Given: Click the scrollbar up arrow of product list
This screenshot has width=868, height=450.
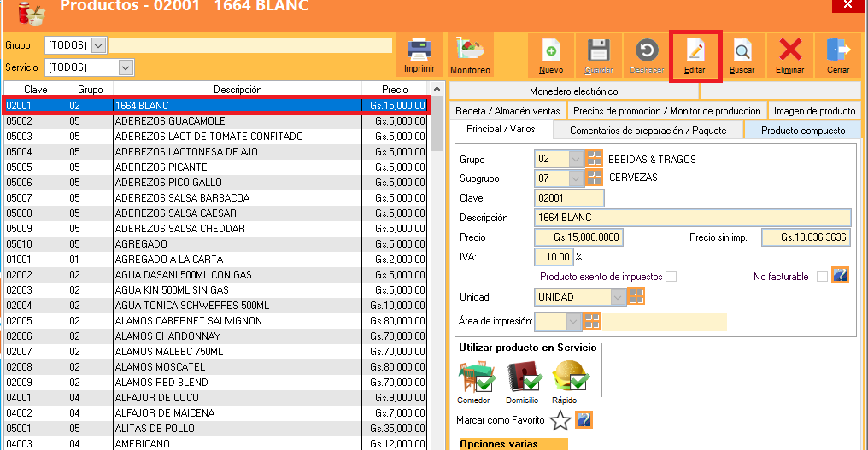Looking at the screenshot, I should pos(437,89).
